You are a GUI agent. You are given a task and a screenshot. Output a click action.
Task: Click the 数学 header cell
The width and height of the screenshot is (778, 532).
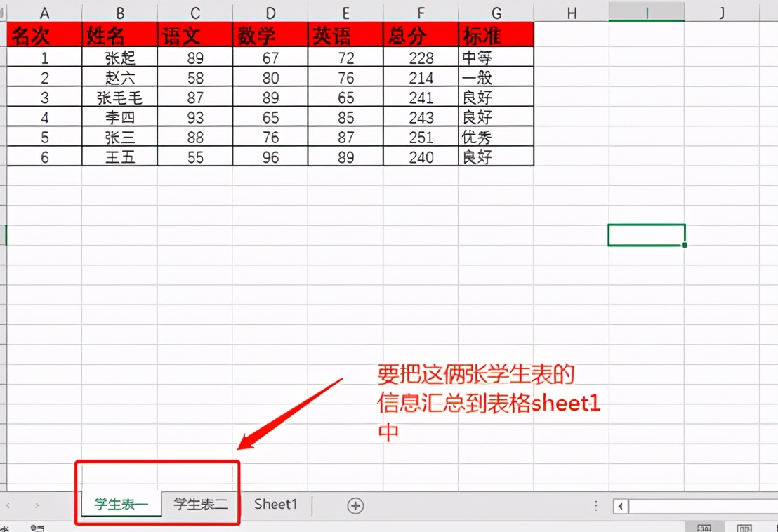(270, 34)
